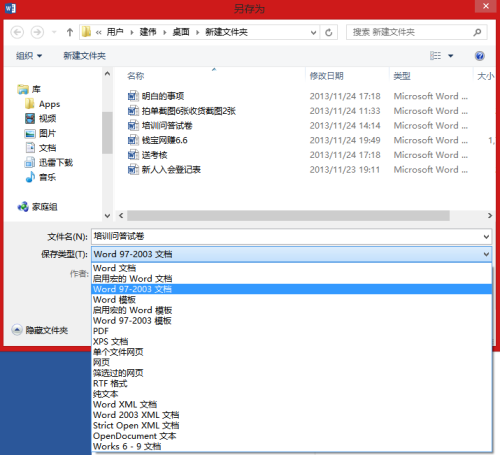This screenshot has width=500, height=455.
Task: Click Word icon beside 明白的事项
Action: [x=133, y=96]
